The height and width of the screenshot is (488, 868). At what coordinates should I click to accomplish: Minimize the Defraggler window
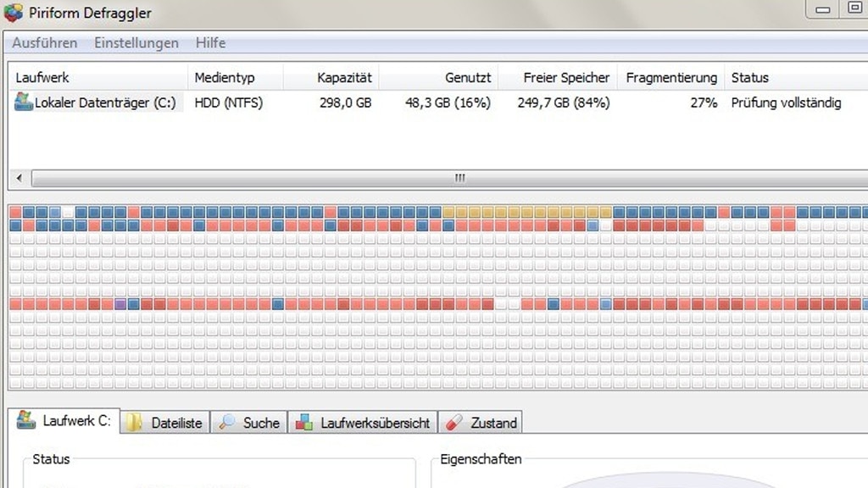[822, 9]
